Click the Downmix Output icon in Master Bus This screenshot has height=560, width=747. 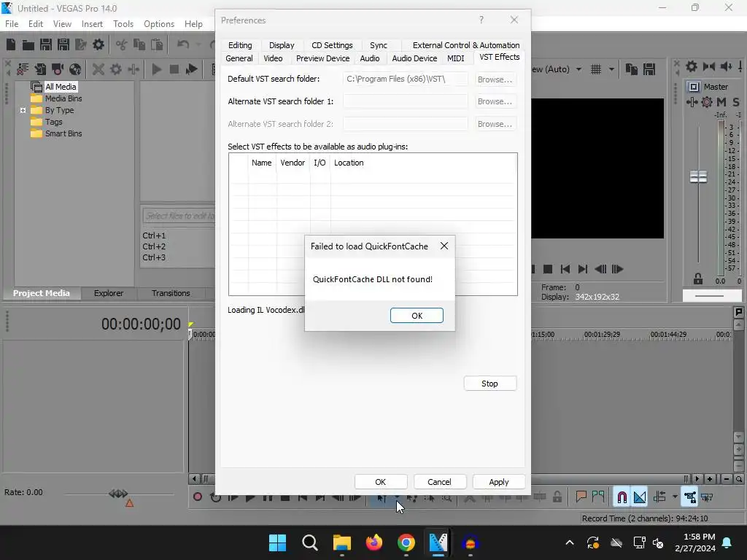click(709, 66)
